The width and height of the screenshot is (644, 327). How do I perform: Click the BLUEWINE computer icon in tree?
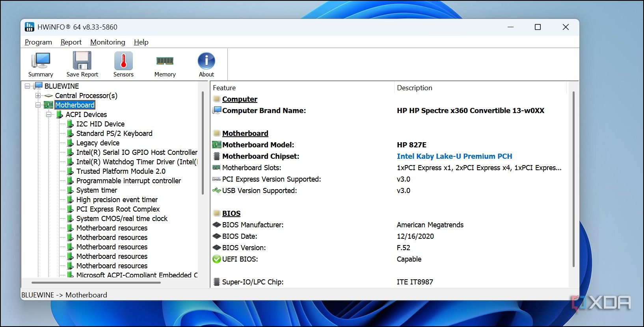pos(38,86)
